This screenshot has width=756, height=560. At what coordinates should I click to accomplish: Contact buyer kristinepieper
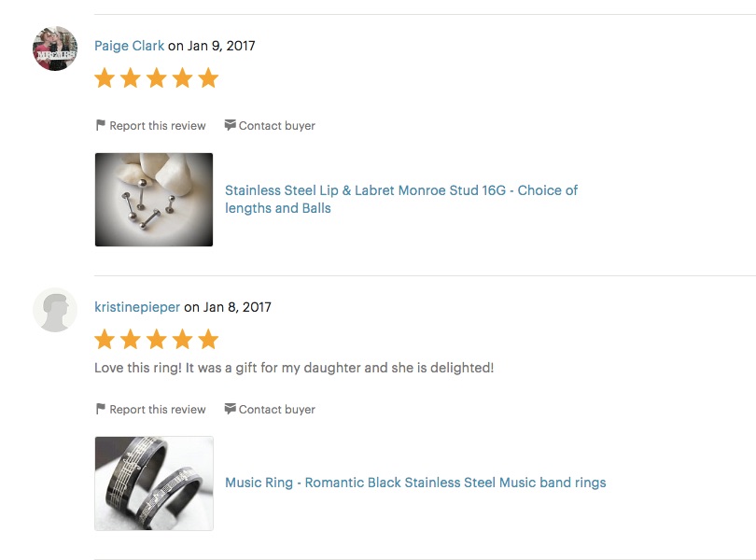[x=270, y=409]
